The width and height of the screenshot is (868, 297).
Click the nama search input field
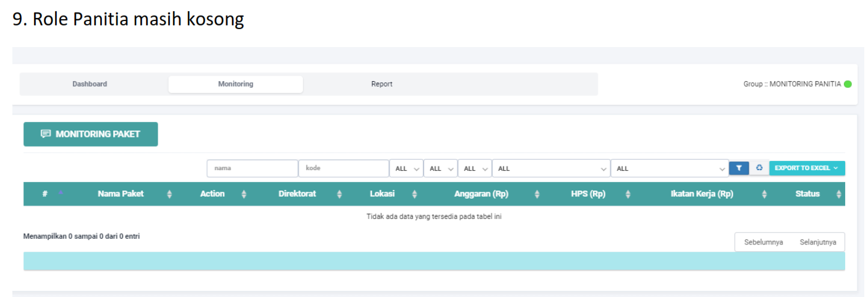coord(252,168)
